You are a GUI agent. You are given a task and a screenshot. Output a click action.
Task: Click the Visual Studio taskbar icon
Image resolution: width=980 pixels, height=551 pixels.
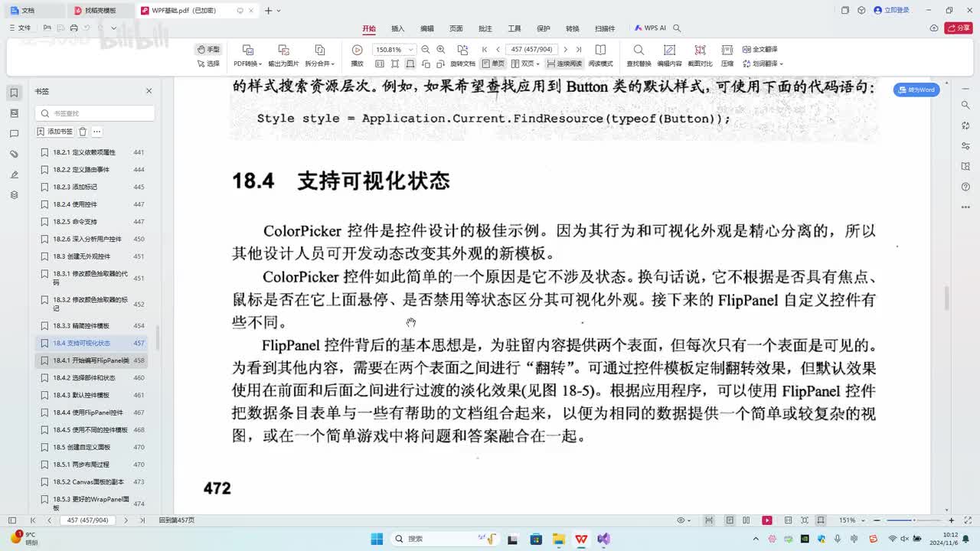pos(604,539)
